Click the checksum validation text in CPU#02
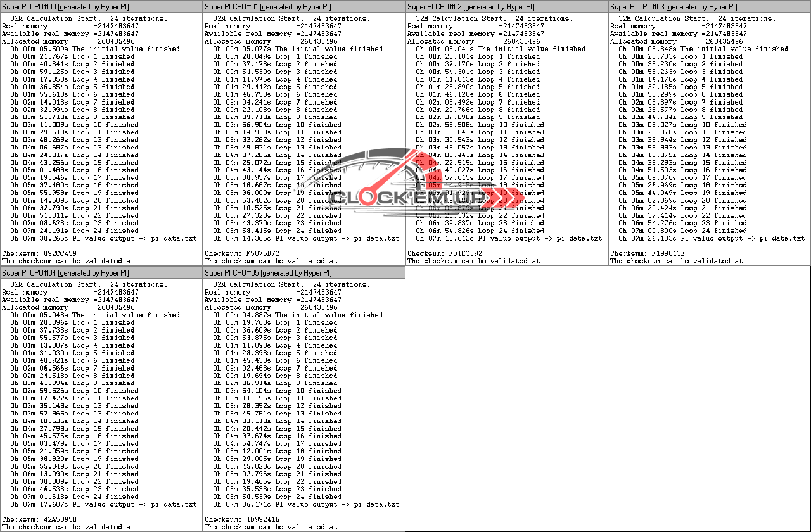This screenshot has height=532, width=811. [x=473, y=261]
